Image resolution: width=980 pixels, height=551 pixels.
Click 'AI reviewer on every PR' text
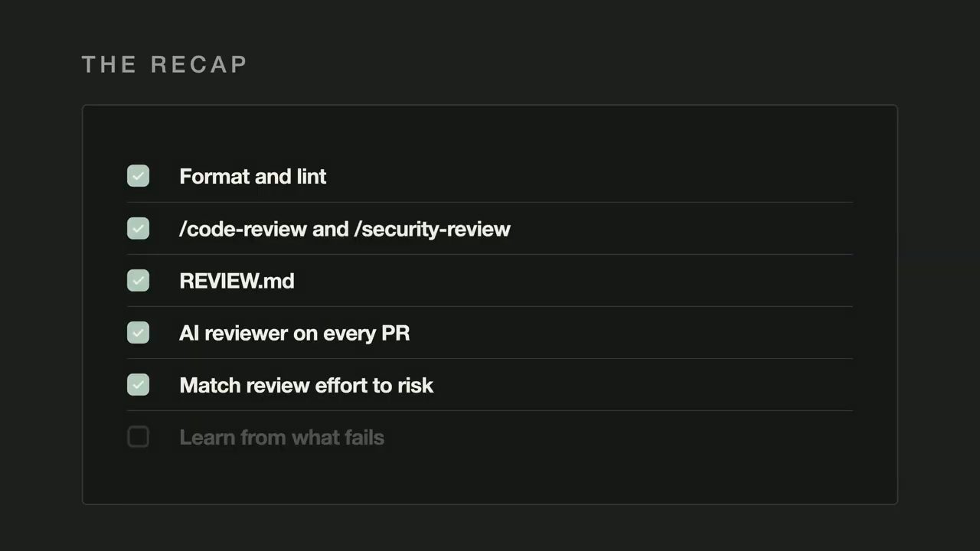(x=294, y=334)
